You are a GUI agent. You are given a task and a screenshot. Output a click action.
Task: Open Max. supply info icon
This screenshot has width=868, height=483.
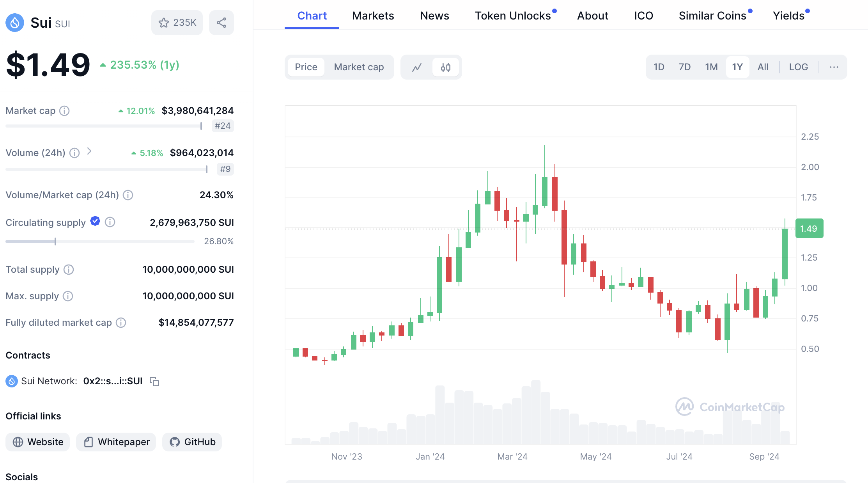pos(68,296)
